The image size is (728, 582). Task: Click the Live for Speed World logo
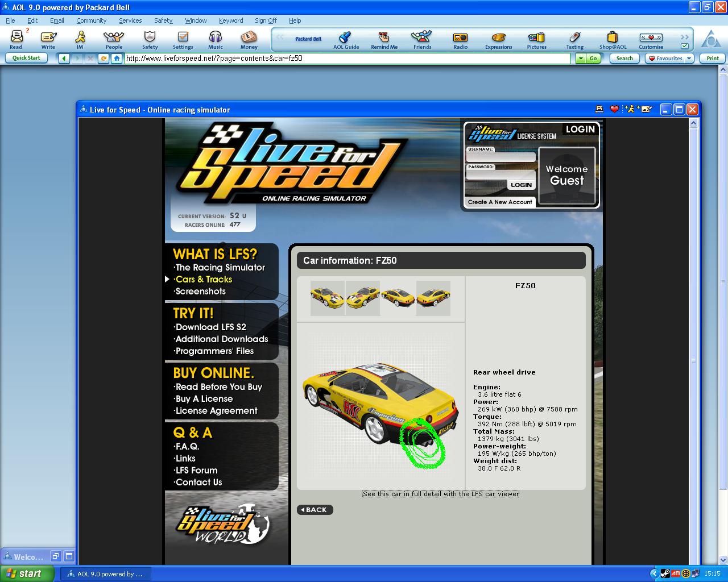(x=222, y=525)
